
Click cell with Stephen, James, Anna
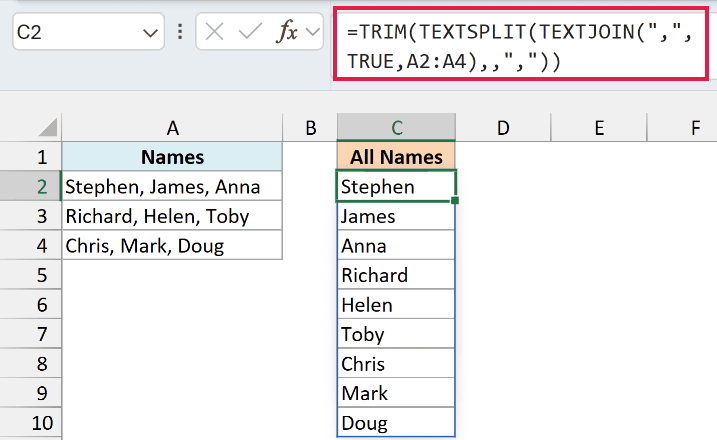click(x=172, y=186)
